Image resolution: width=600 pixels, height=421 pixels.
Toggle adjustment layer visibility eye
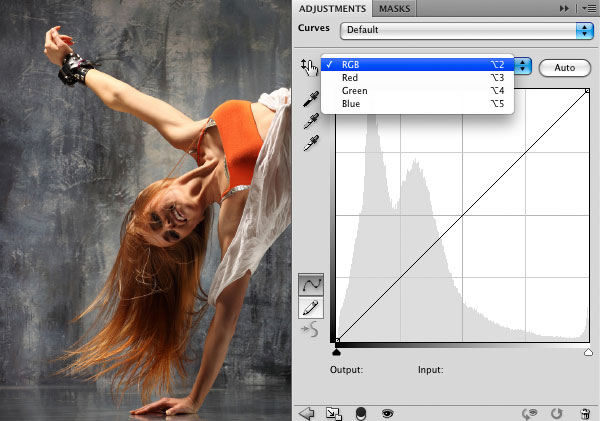[388, 413]
